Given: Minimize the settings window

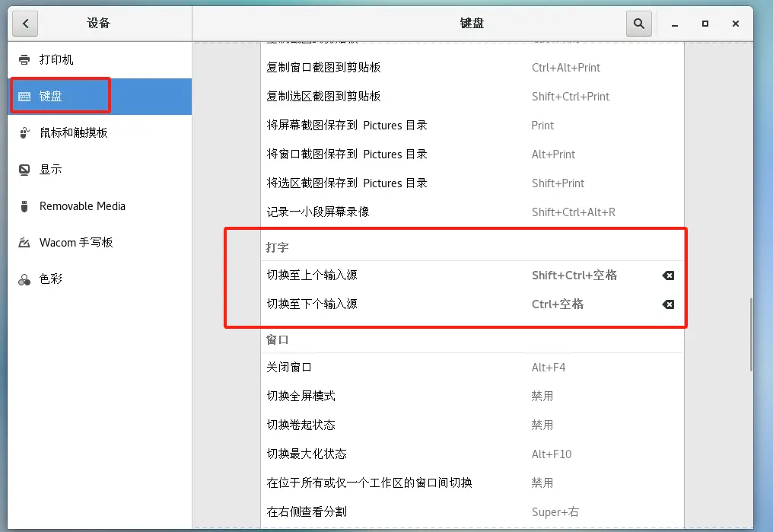Looking at the screenshot, I should click(674, 24).
